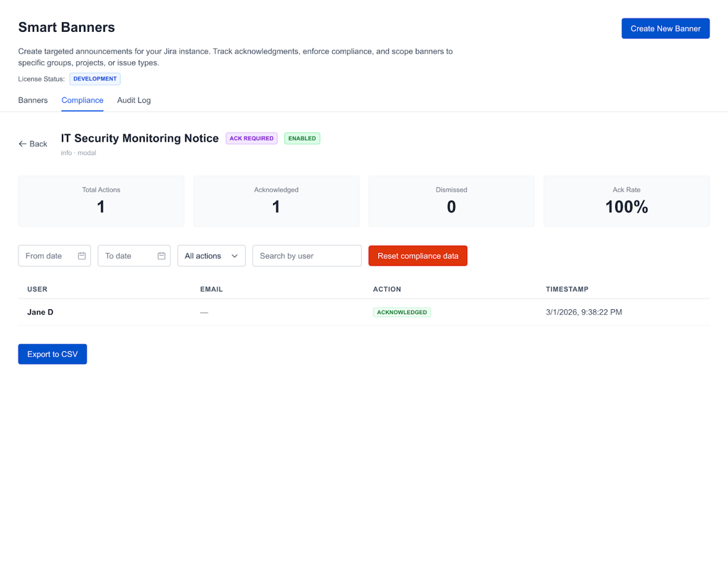Select the Compliance tab

[82, 100]
